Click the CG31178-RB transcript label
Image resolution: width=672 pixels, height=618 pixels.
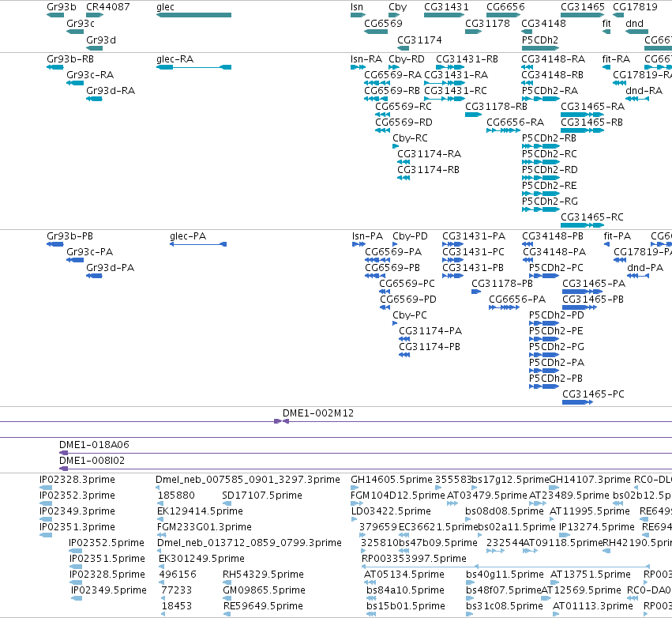pos(496,107)
